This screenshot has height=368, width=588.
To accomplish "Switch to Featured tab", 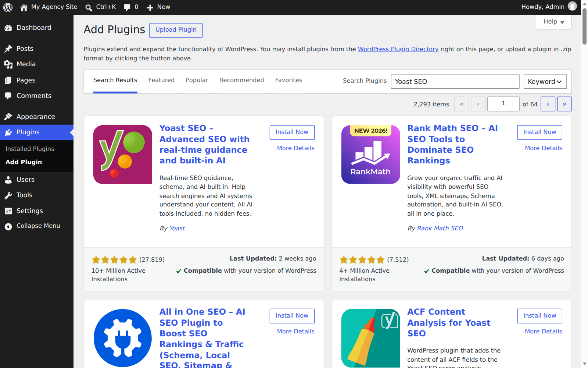I will point(161,80).
